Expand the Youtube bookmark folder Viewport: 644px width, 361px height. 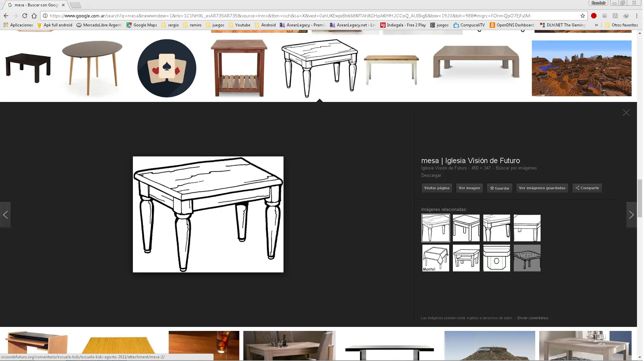point(239,25)
